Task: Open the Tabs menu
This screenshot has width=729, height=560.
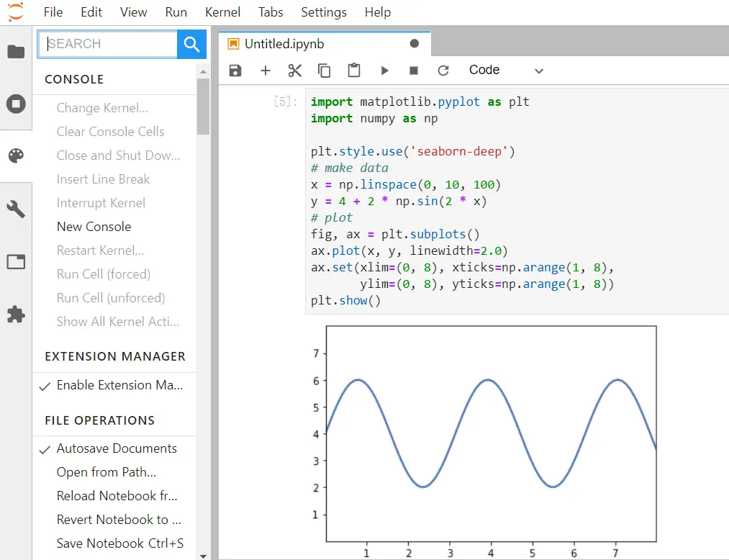Action: tap(271, 12)
